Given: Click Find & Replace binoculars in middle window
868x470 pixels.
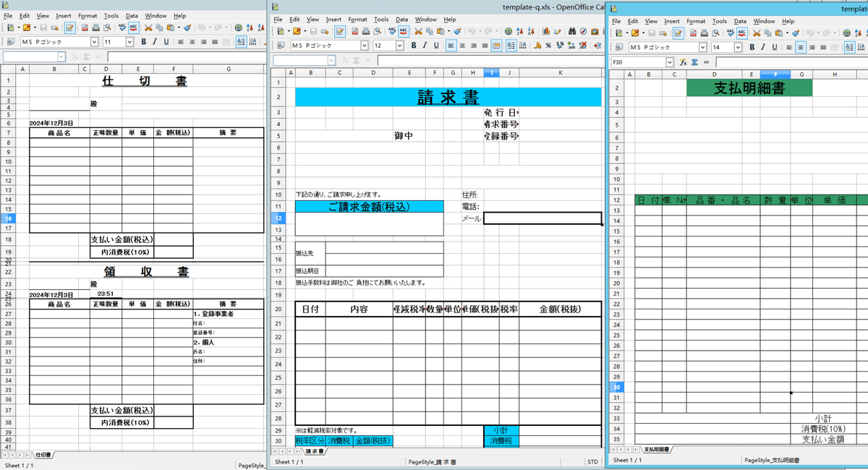Looking at the screenshot, I should point(571,32).
